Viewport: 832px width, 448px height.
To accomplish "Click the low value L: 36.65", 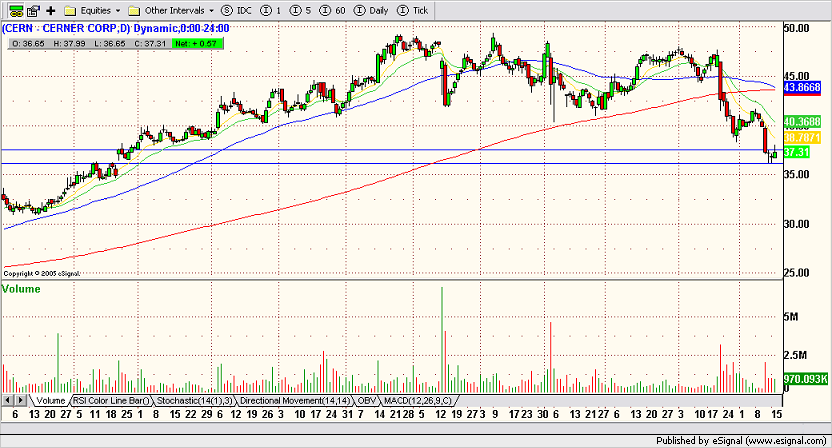I will pos(110,44).
